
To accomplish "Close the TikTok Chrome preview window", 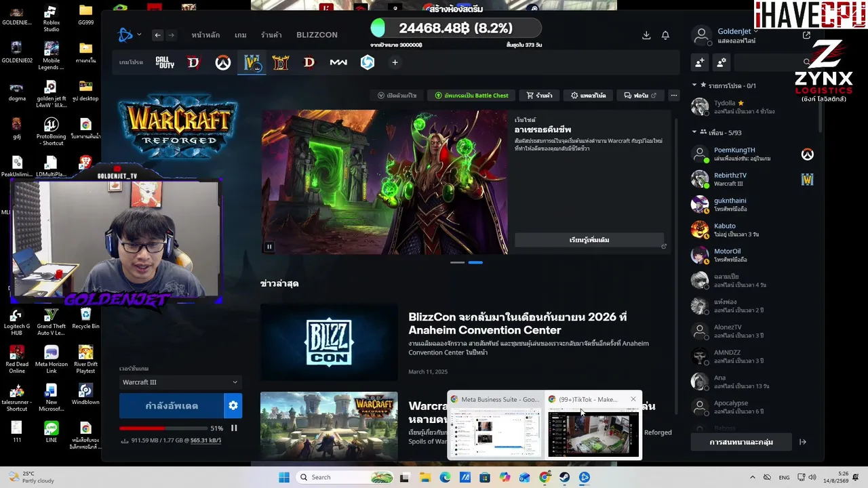I will click(x=633, y=399).
